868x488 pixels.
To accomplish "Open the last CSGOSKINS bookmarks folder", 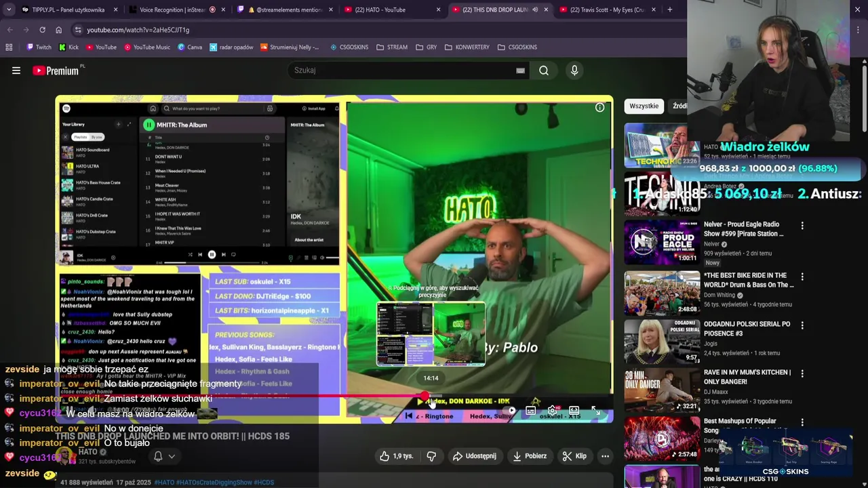I will tap(517, 47).
